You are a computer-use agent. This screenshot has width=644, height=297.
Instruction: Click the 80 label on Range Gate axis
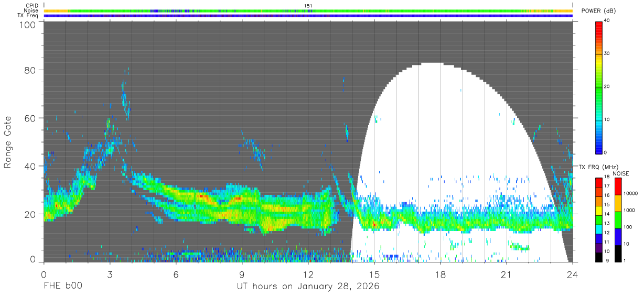[x=30, y=70]
